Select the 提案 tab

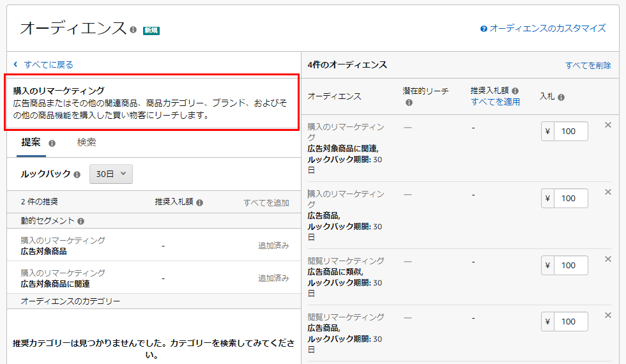coord(31,142)
